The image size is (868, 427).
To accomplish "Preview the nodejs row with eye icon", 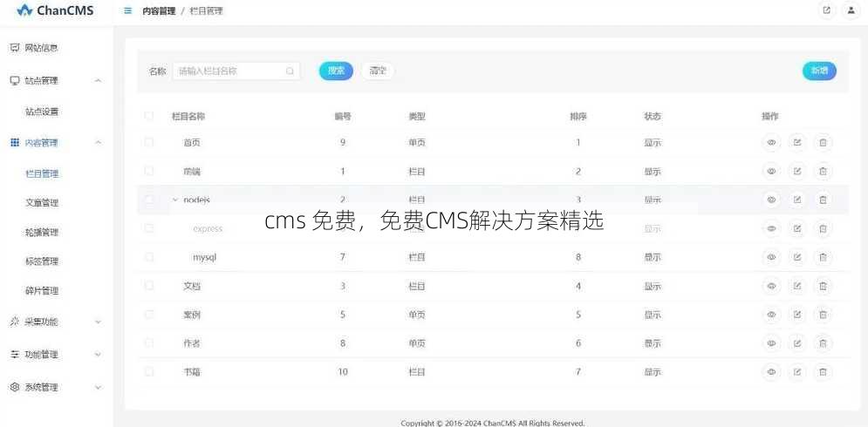I will tap(771, 200).
